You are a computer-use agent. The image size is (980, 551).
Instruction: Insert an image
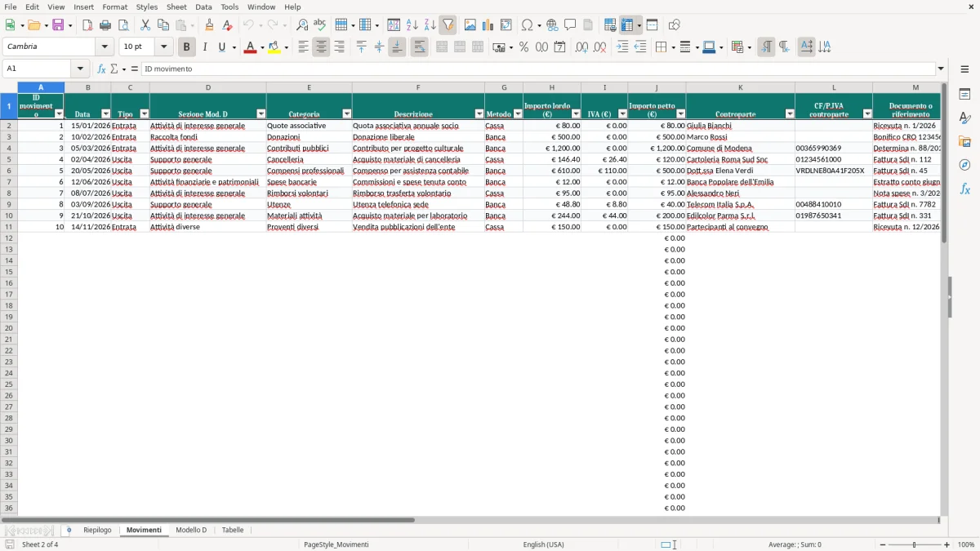pyautogui.click(x=470, y=25)
